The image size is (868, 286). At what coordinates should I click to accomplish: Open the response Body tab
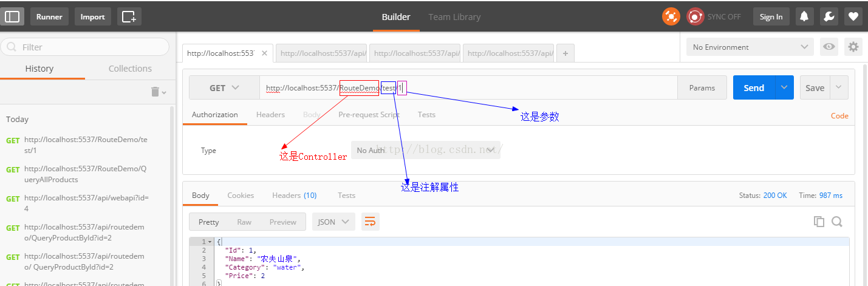pyautogui.click(x=200, y=195)
